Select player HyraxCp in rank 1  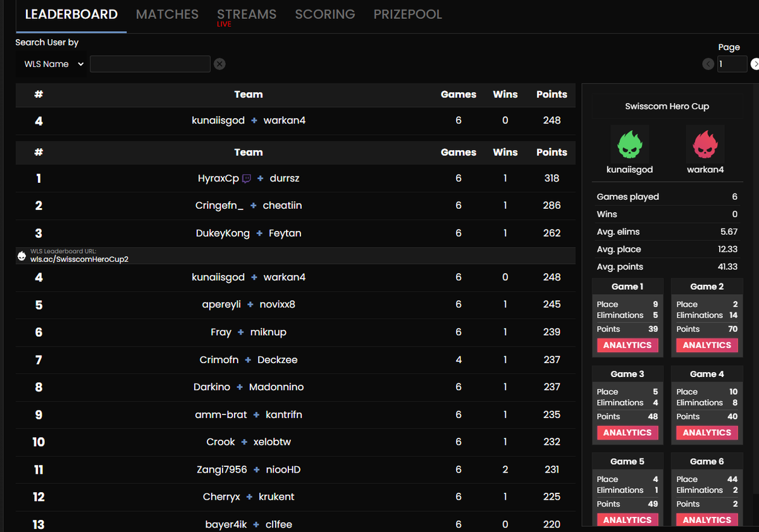[x=218, y=178]
